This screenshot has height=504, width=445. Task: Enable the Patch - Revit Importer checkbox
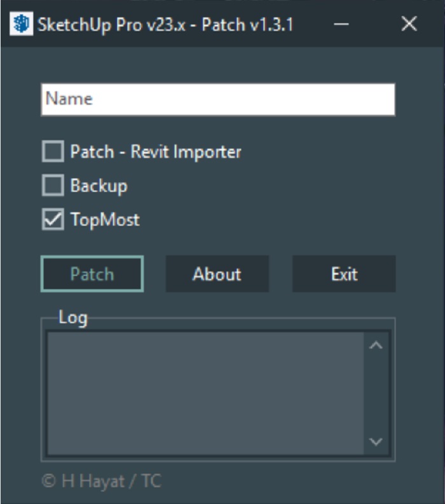pyautogui.click(x=53, y=152)
